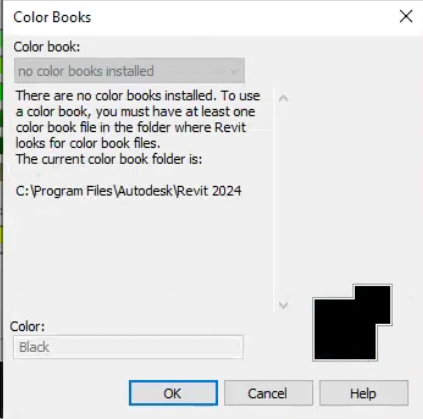Viewport: 423px width, 419px height.
Task: Click the 'Color:' label above the Black field
Action: click(x=27, y=326)
